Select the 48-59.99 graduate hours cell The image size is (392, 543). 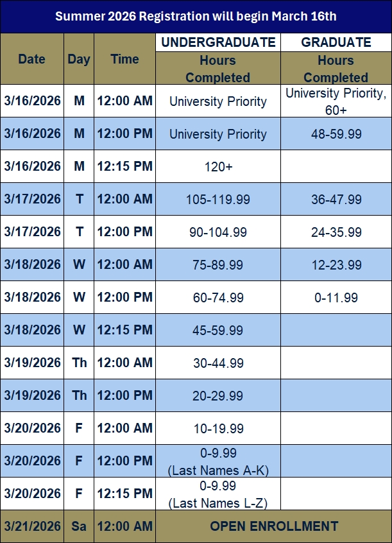336,134
